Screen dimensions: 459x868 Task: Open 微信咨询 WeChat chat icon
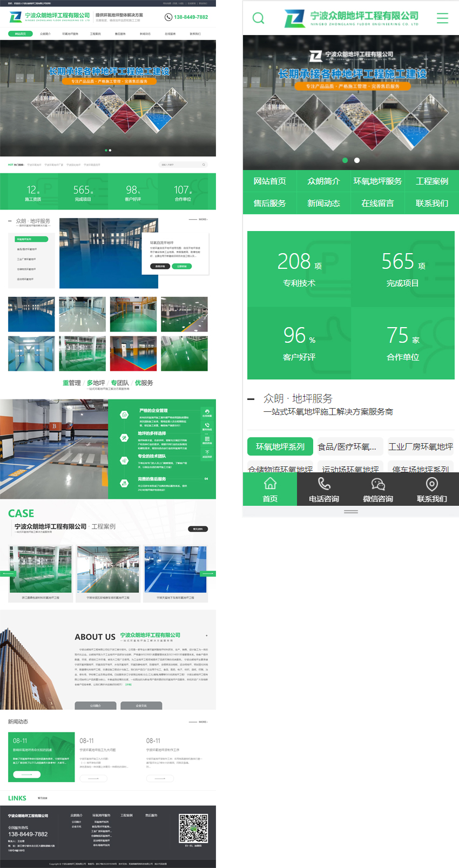378,484
